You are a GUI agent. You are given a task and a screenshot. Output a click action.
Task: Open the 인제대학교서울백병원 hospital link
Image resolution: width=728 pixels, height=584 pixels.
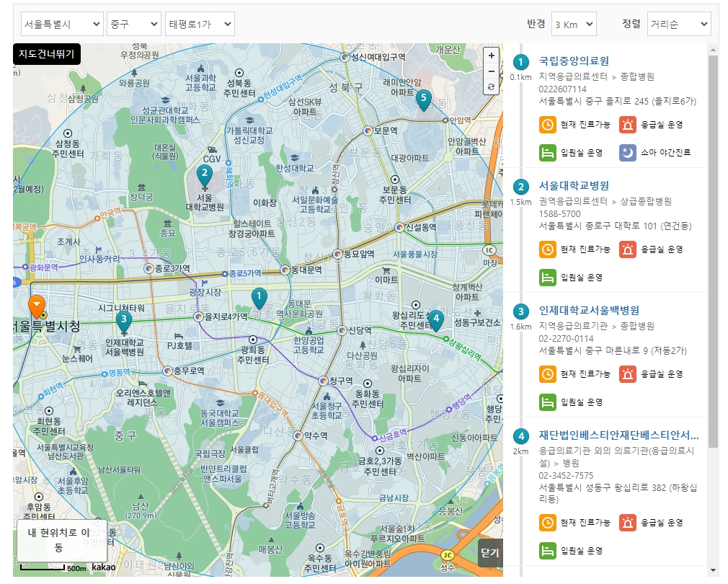[589, 311]
